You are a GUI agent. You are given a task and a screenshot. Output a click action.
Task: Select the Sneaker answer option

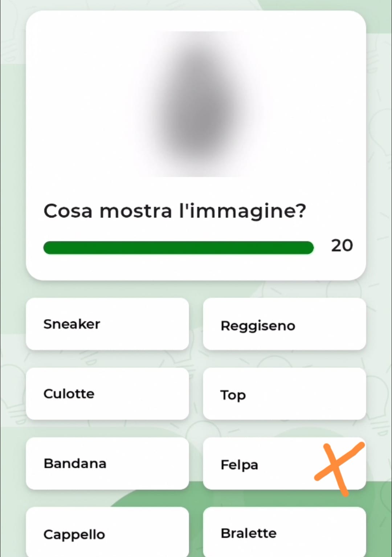(x=107, y=324)
